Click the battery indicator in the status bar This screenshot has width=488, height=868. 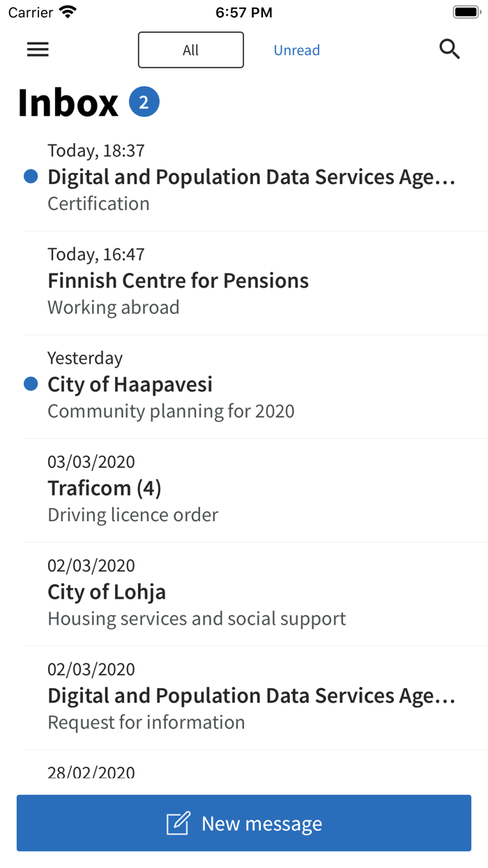pos(466,10)
